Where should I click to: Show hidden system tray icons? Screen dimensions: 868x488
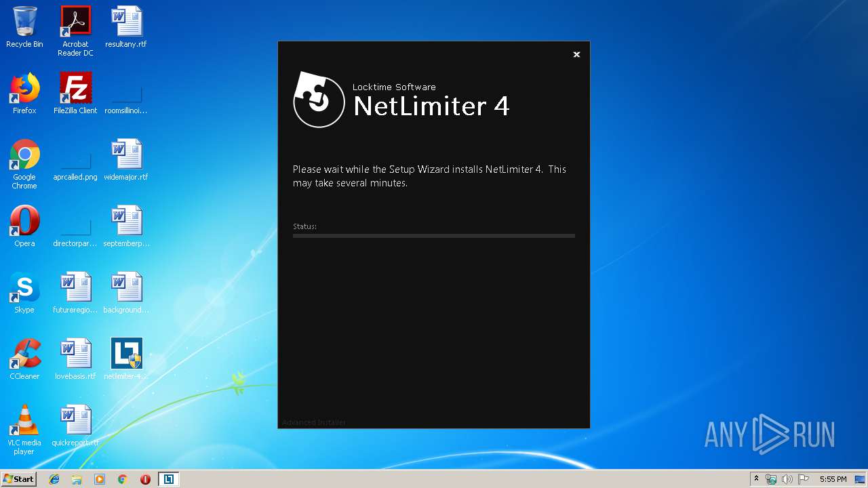756,479
